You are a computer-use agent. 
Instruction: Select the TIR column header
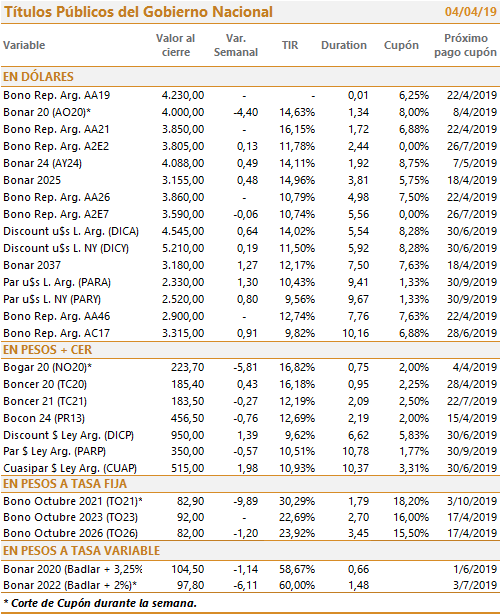pyautogui.click(x=290, y=45)
